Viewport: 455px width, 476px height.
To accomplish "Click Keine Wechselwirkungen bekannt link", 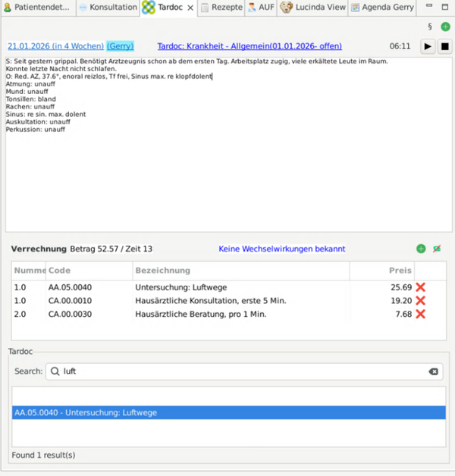I will 282,249.
